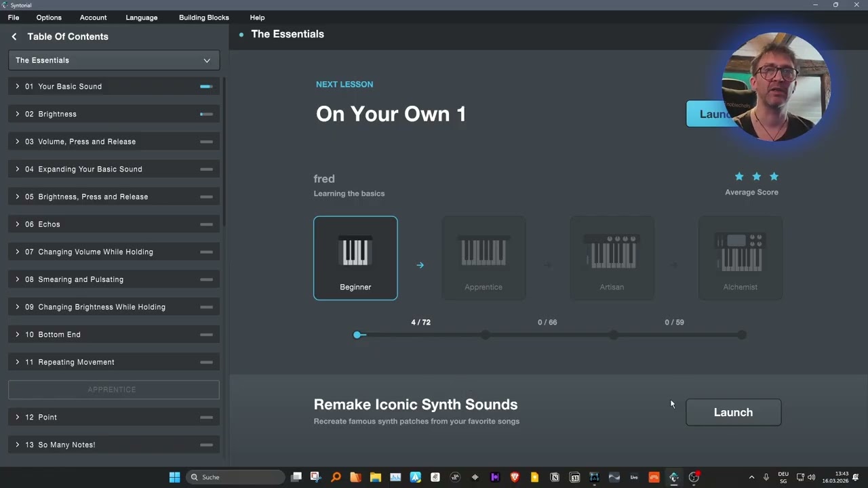Open volume control in system tray

pos(812,477)
